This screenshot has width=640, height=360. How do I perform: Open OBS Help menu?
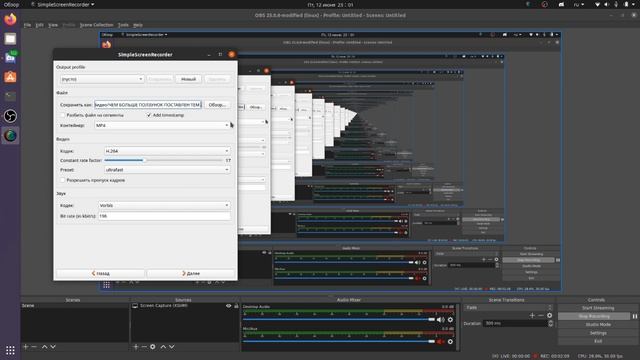pyautogui.click(x=138, y=25)
